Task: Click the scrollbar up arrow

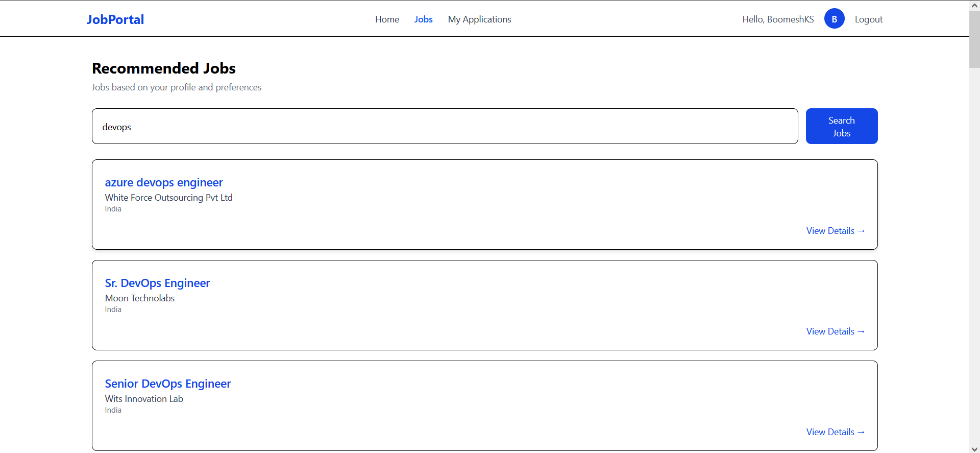Action: (974, 5)
